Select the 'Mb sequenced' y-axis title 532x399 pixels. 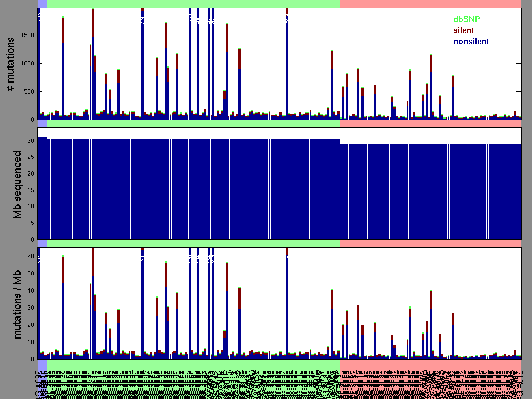[18, 184]
